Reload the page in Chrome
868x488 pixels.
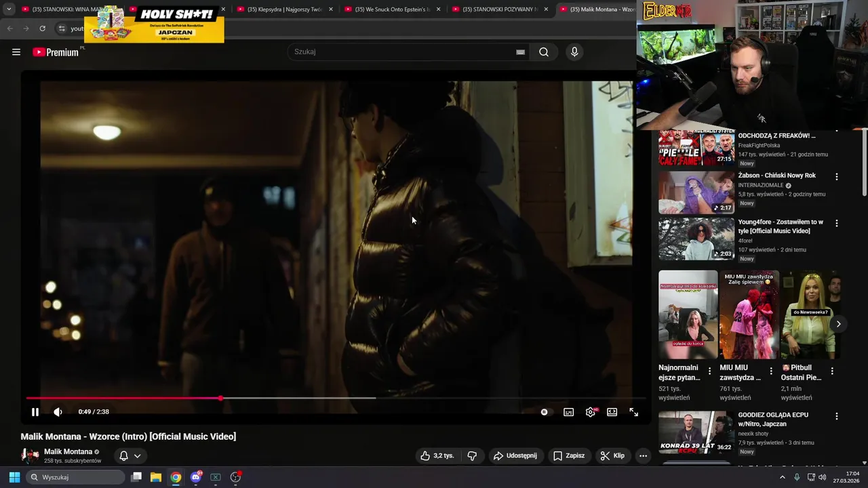[42, 28]
